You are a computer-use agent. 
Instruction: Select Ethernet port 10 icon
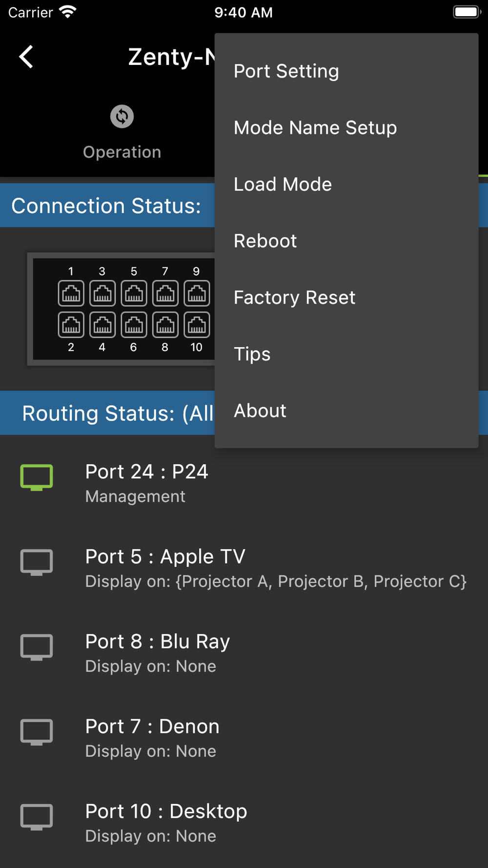tap(197, 325)
